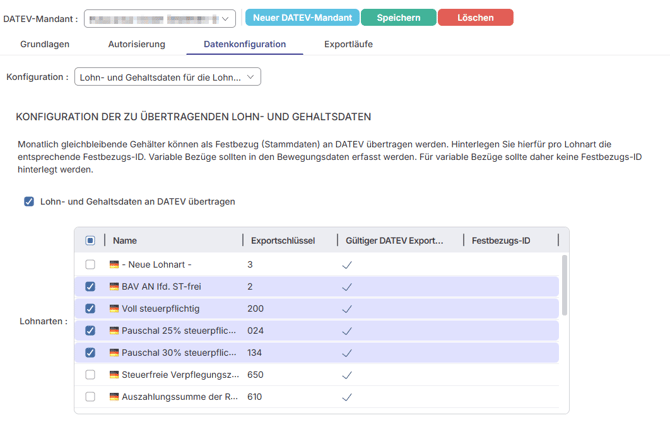
Task: Switch to the Grundlagen tab
Action: 45,44
